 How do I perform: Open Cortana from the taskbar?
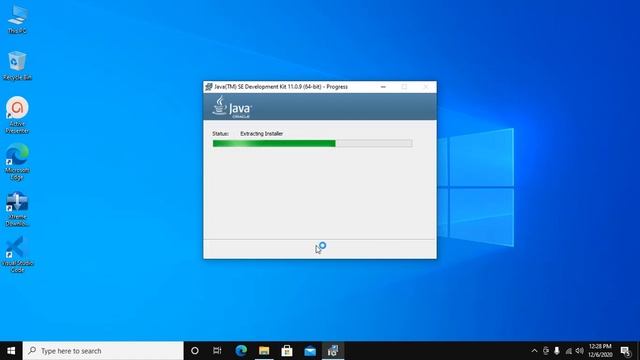tap(195, 351)
